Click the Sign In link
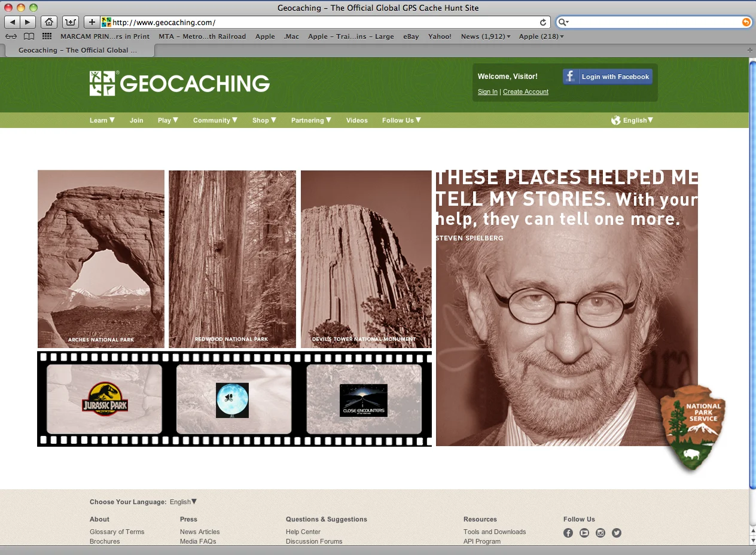 point(487,92)
